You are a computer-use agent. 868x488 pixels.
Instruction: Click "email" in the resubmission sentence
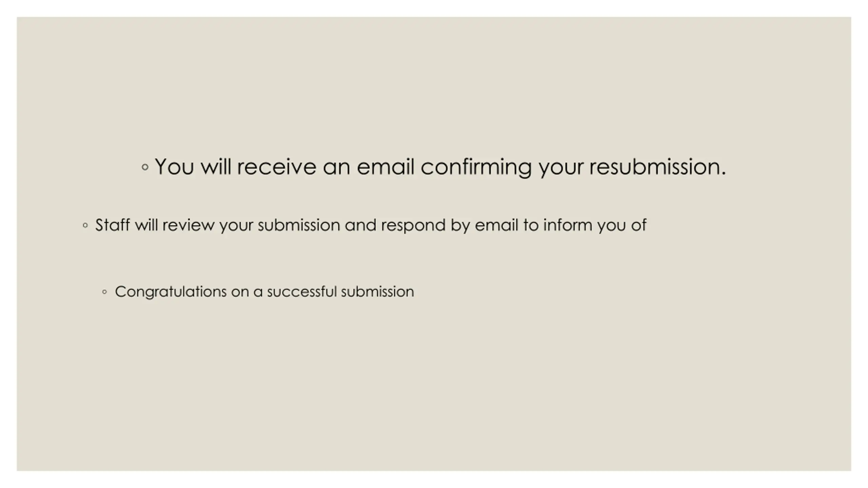click(385, 167)
